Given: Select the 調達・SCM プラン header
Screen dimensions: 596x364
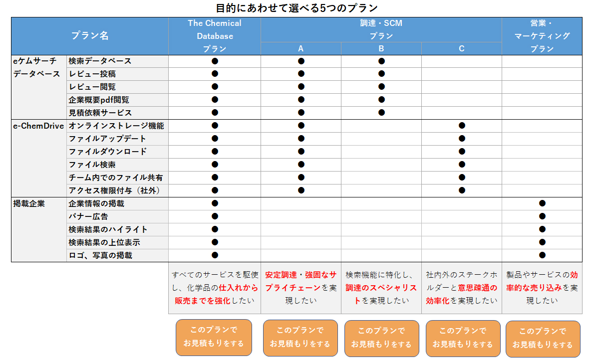Looking at the screenshot, I should [381, 29].
